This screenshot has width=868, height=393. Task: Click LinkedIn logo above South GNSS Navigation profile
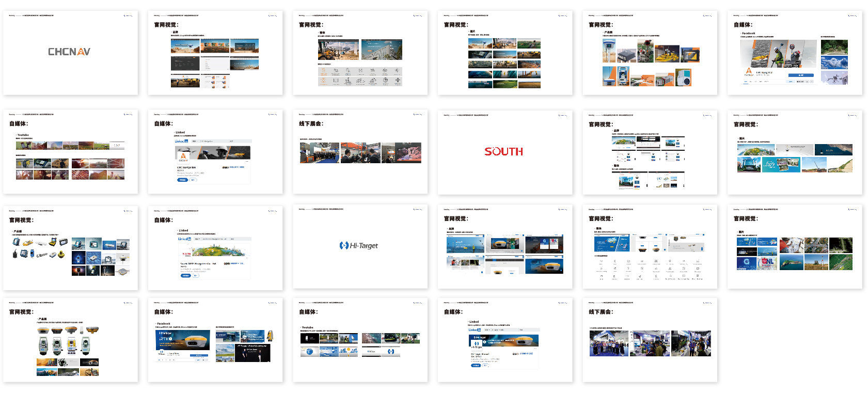click(x=184, y=239)
